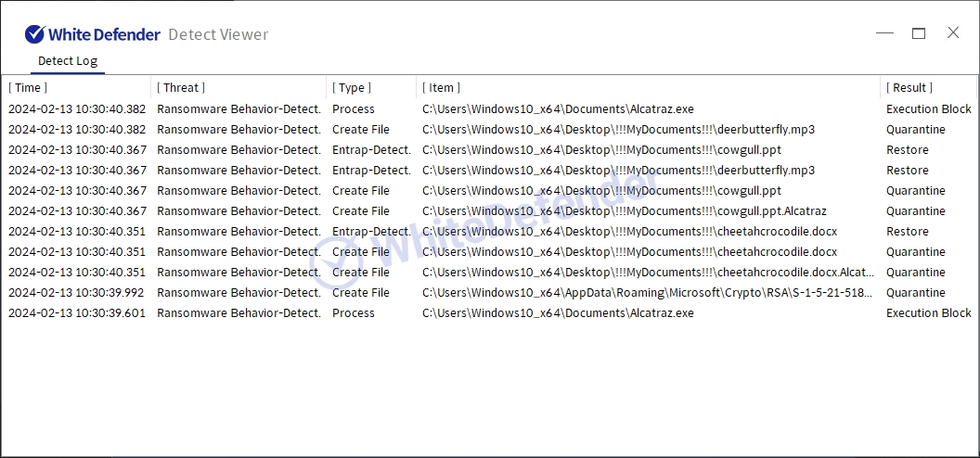Close the Detect Viewer window
Screen dimensions: 980x458
953,33
